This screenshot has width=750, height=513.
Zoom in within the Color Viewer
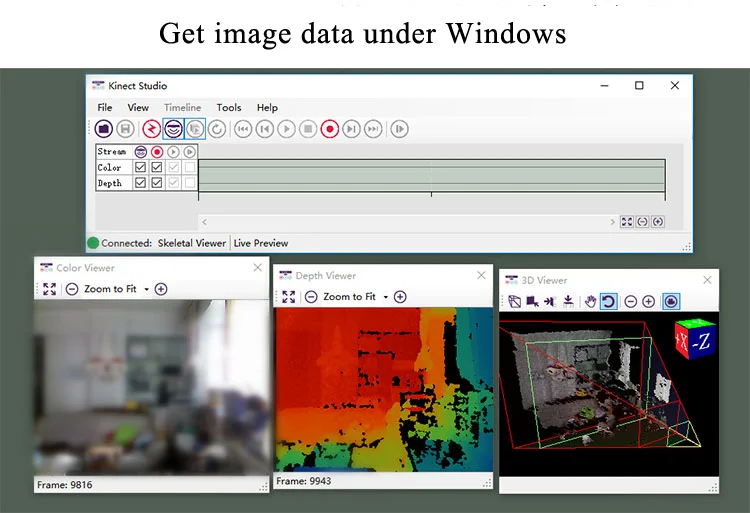click(x=161, y=289)
